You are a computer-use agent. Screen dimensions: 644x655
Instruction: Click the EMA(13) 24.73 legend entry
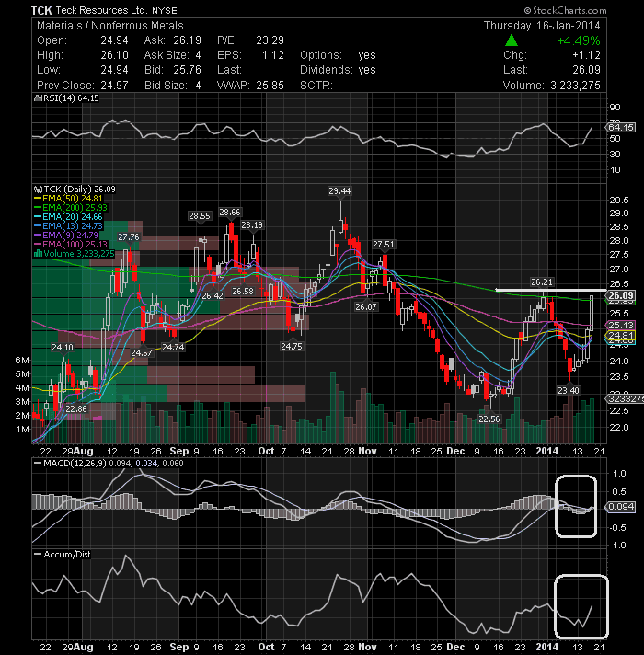click(x=68, y=226)
